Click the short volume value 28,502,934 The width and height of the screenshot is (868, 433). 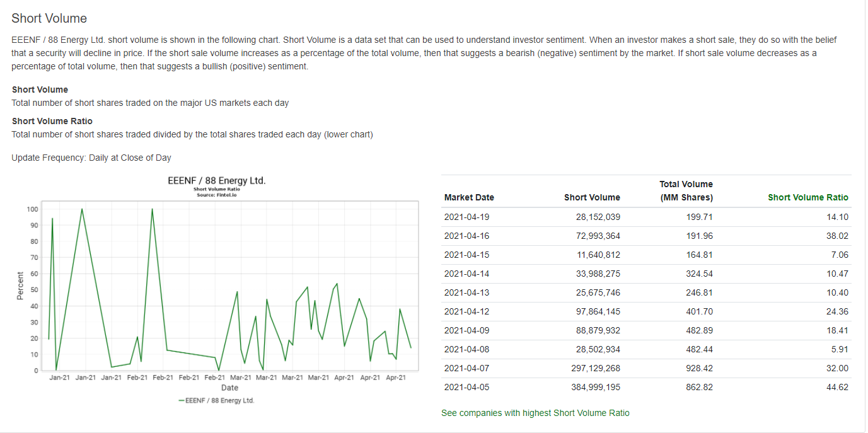(598, 349)
